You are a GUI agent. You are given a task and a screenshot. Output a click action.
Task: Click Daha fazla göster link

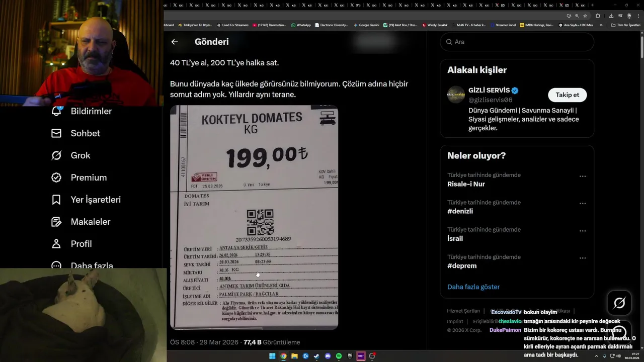click(x=473, y=287)
